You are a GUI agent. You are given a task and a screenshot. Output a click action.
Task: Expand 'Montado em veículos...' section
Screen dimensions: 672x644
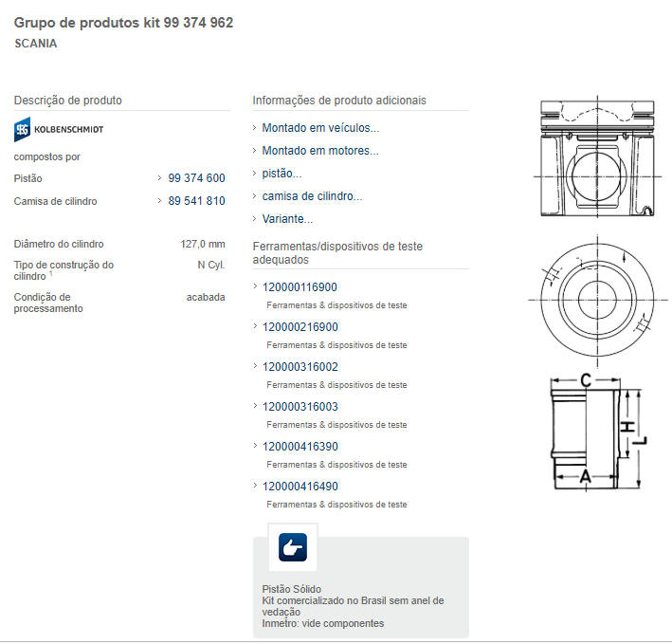320,128
